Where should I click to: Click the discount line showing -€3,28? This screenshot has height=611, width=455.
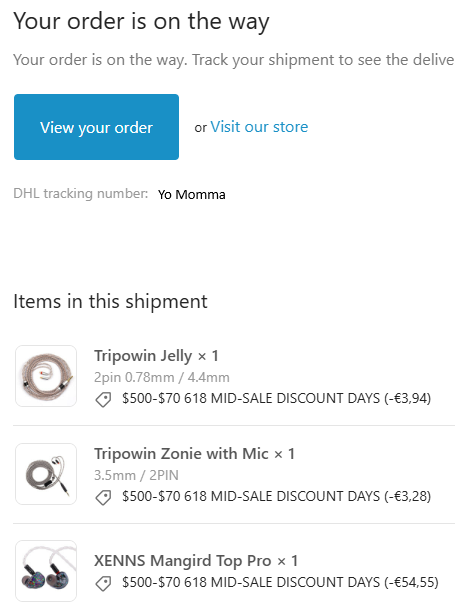277,496
